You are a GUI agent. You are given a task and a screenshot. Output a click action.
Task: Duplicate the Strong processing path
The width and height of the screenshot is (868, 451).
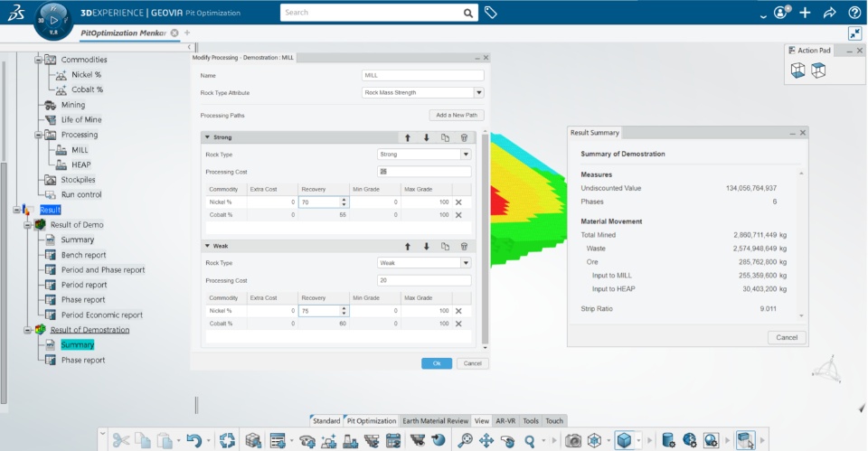[445, 137]
